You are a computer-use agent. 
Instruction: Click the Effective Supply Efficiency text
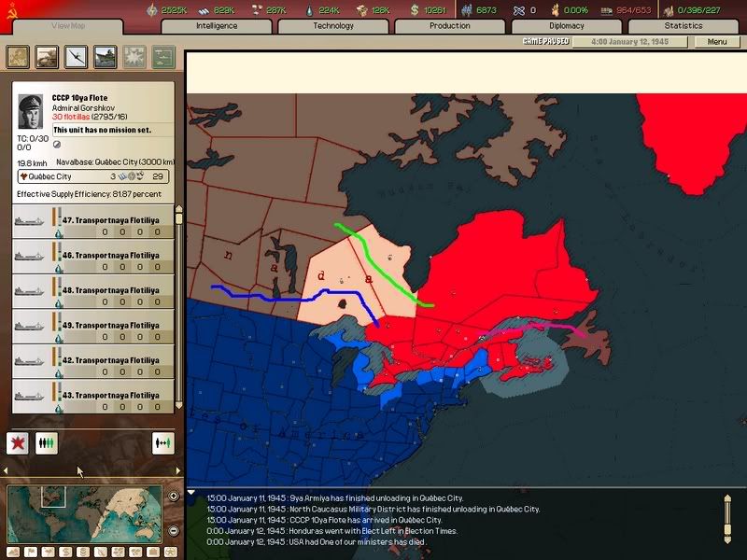coord(89,194)
